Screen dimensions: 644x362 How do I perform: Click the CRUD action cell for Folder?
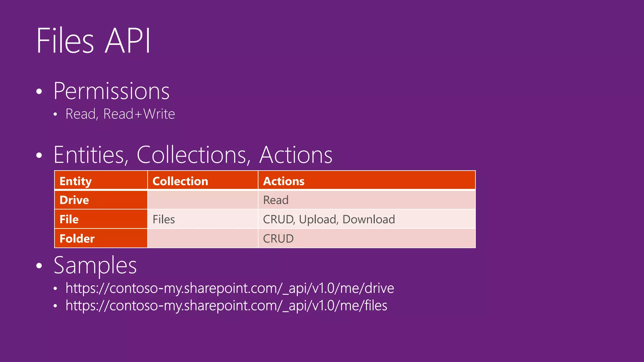click(367, 238)
